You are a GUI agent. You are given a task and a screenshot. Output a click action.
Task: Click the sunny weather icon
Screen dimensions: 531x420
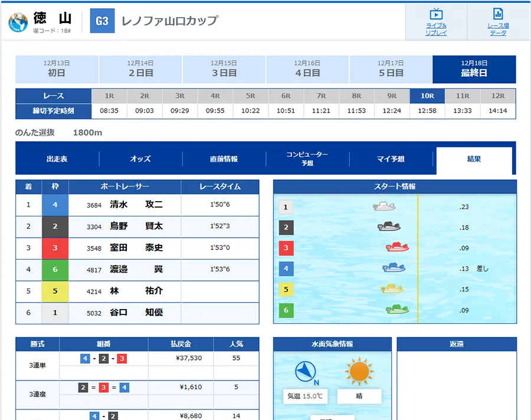click(359, 372)
